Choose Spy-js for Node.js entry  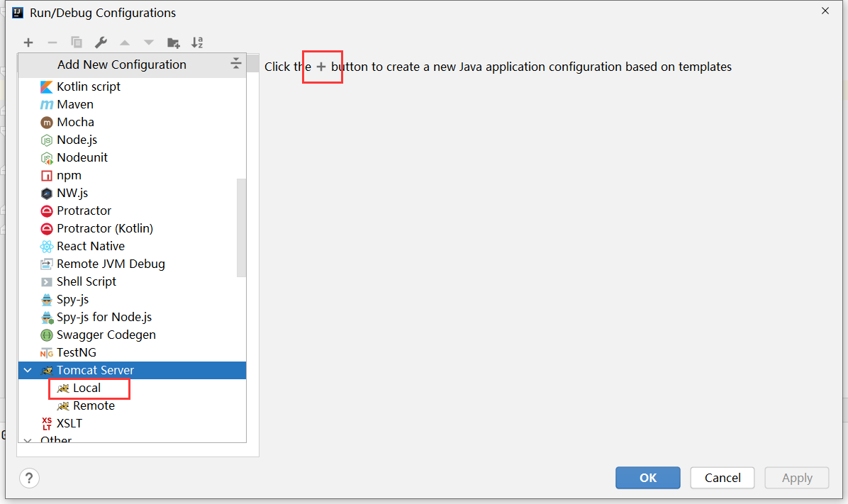96,318
